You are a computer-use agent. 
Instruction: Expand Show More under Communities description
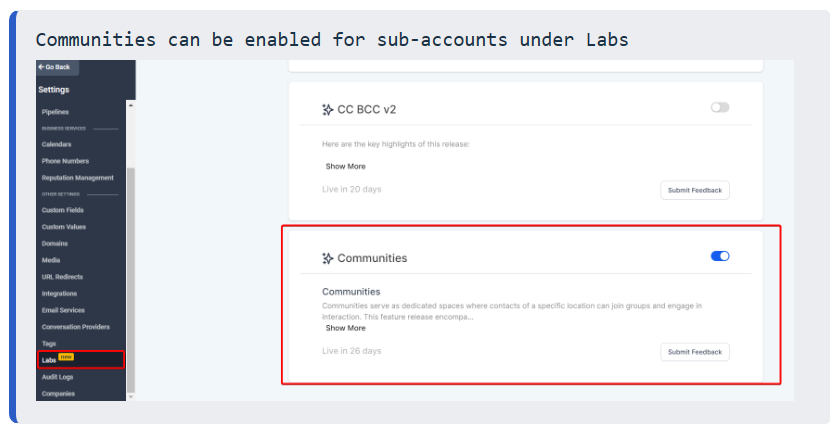[346, 328]
